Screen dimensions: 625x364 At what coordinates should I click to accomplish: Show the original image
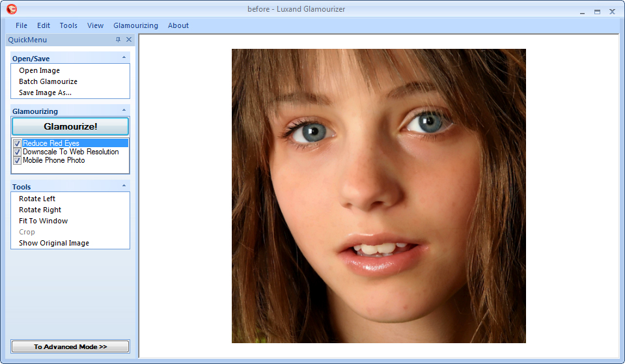click(x=54, y=243)
